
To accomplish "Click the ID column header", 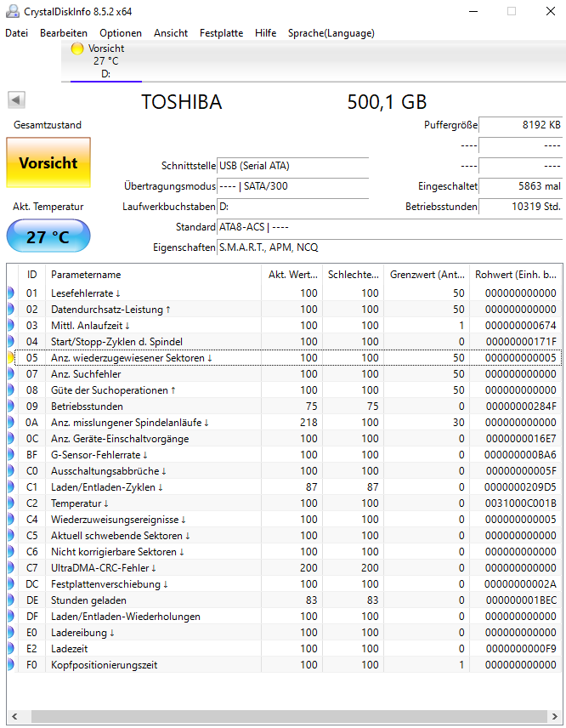I will point(31,275).
